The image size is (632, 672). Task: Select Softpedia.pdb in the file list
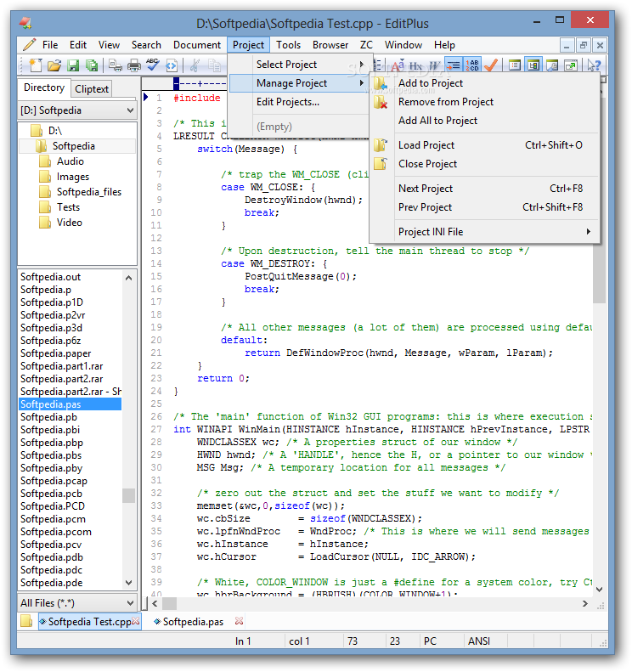52,557
